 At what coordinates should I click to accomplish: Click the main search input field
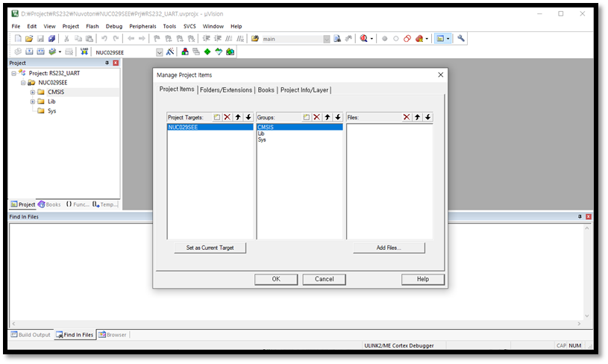[292, 39]
